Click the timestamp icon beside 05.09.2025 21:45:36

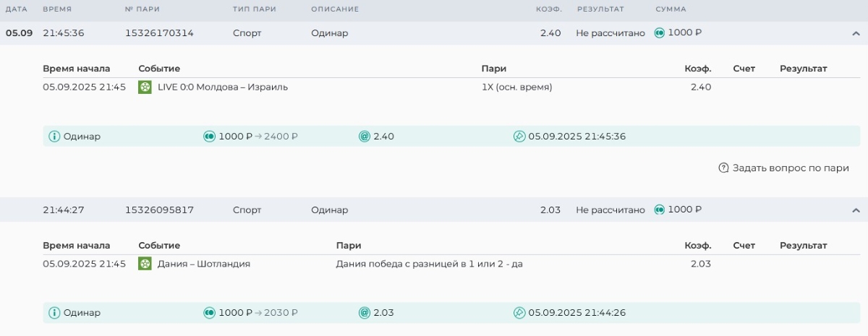pyautogui.click(x=519, y=137)
